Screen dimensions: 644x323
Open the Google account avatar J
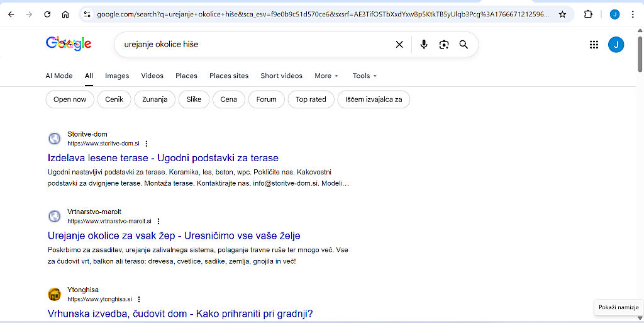pyautogui.click(x=616, y=44)
